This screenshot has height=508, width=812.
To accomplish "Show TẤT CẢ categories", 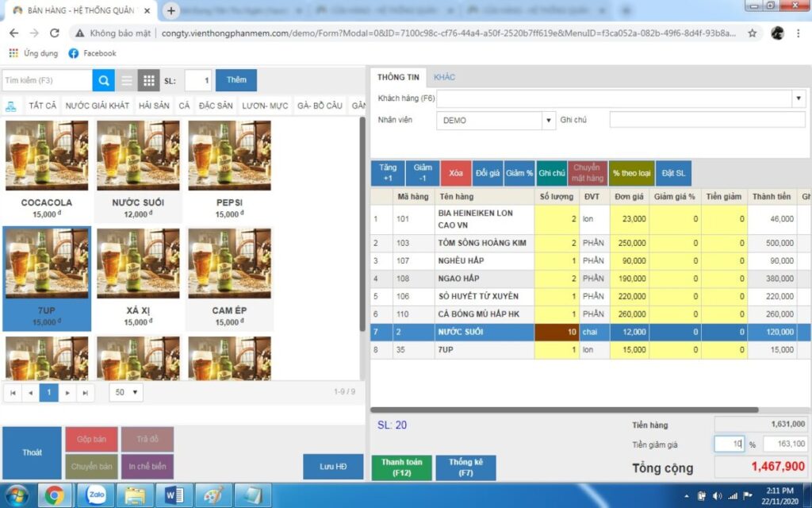I will click(43, 106).
